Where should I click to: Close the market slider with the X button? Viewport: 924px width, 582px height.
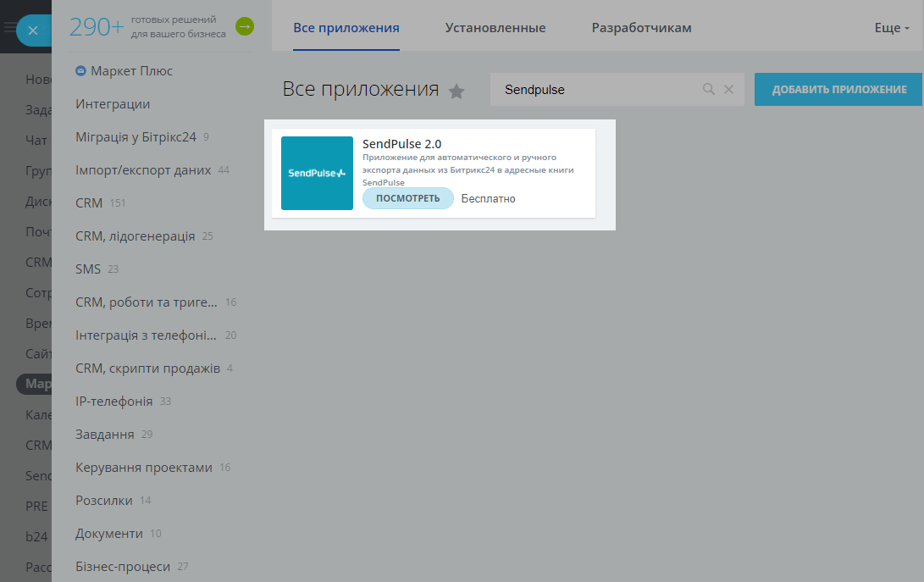pos(33,30)
